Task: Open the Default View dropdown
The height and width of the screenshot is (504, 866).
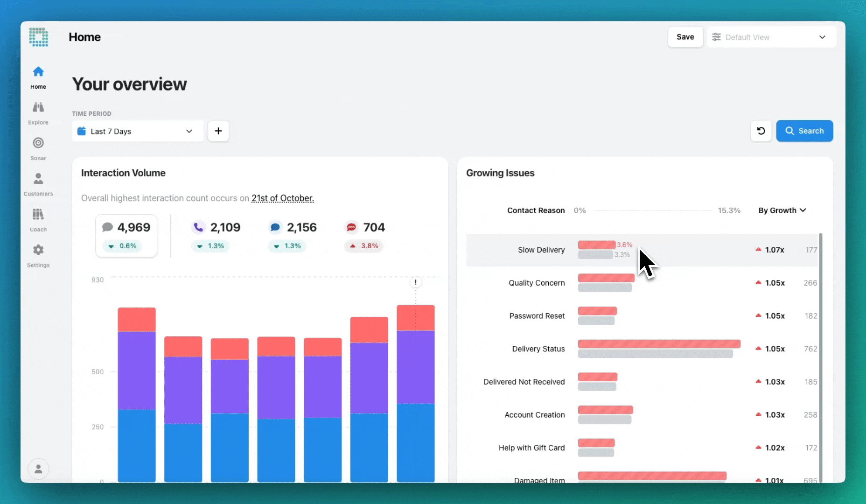Action: pyautogui.click(x=771, y=37)
